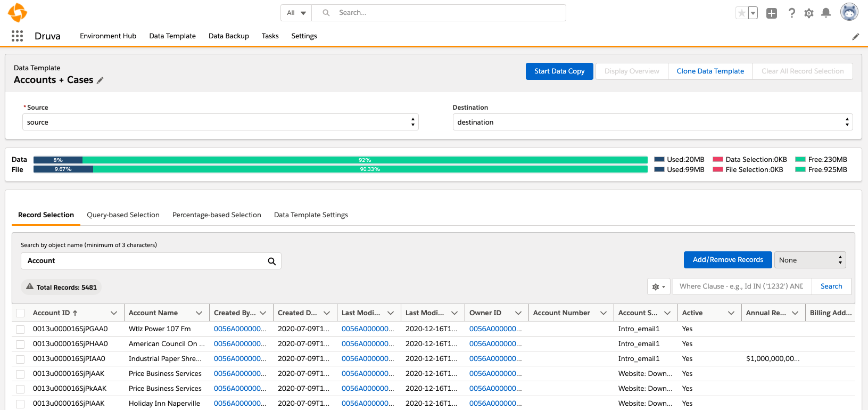Toggle the select-all header checkbox
The width and height of the screenshot is (868, 410).
20,313
